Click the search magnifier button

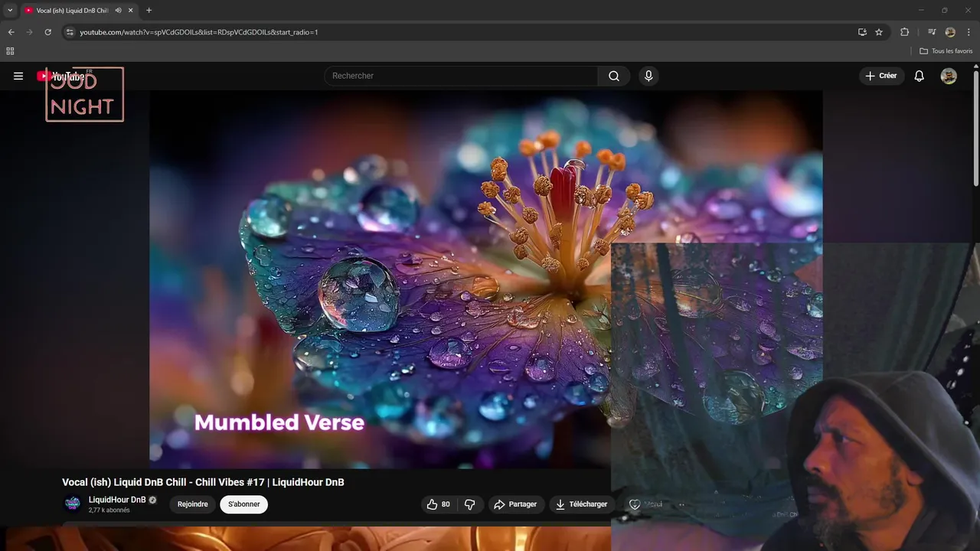coord(614,76)
